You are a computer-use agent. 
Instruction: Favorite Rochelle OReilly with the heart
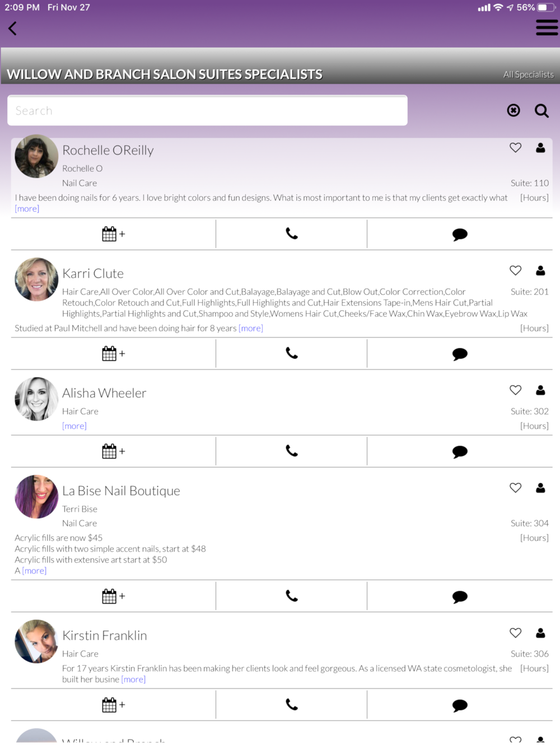516,148
